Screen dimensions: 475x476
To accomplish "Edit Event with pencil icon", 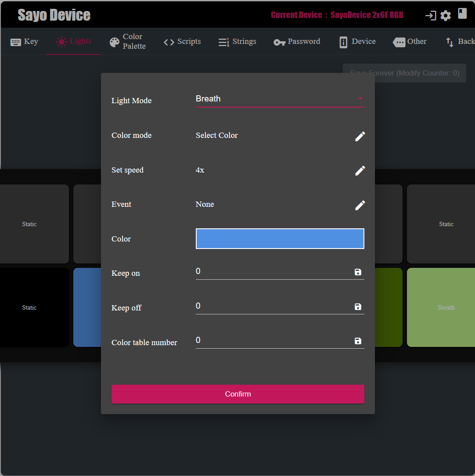I will 360,205.
